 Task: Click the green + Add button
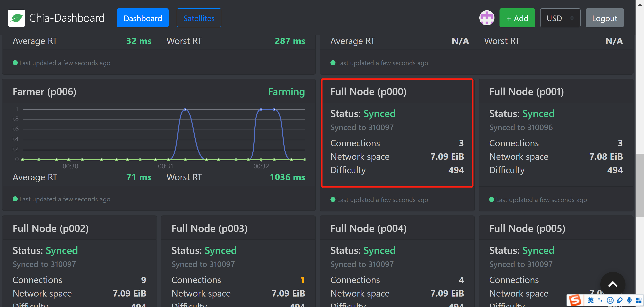(x=517, y=18)
